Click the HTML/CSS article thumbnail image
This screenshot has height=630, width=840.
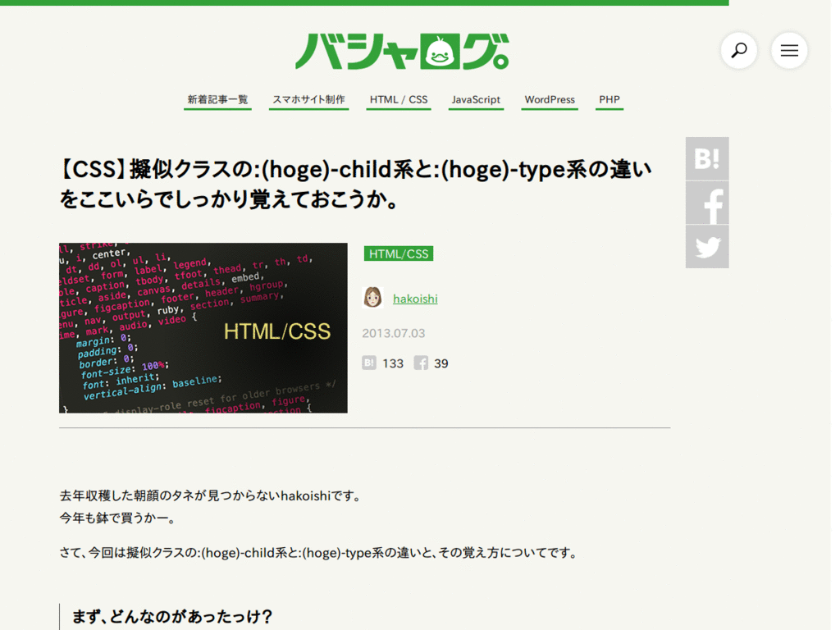tap(203, 328)
